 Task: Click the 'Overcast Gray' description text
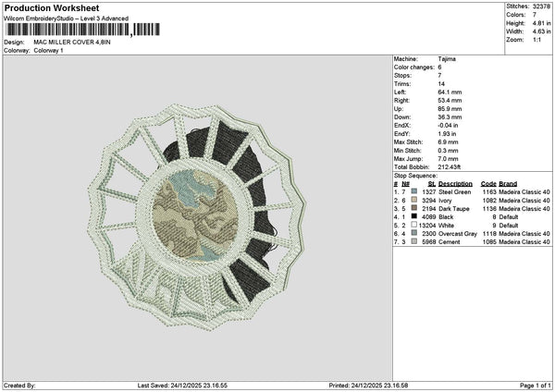(x=458, y=234)
